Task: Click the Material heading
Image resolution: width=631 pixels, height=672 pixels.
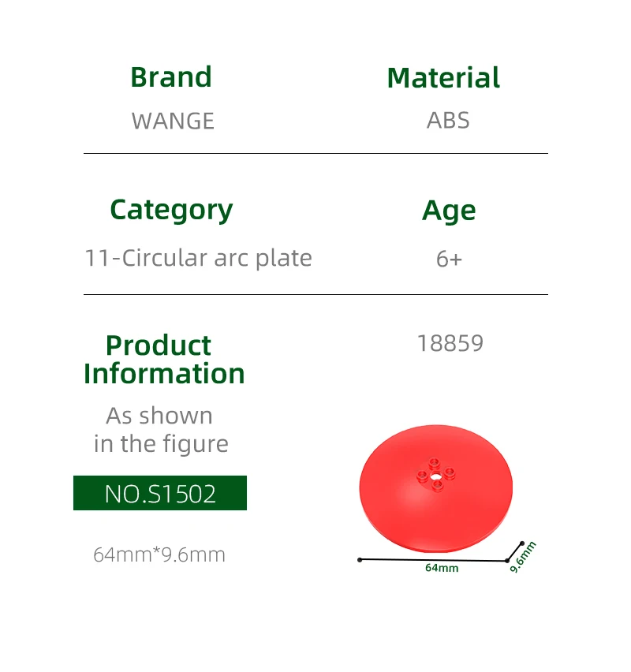Action: pos(443,78)
